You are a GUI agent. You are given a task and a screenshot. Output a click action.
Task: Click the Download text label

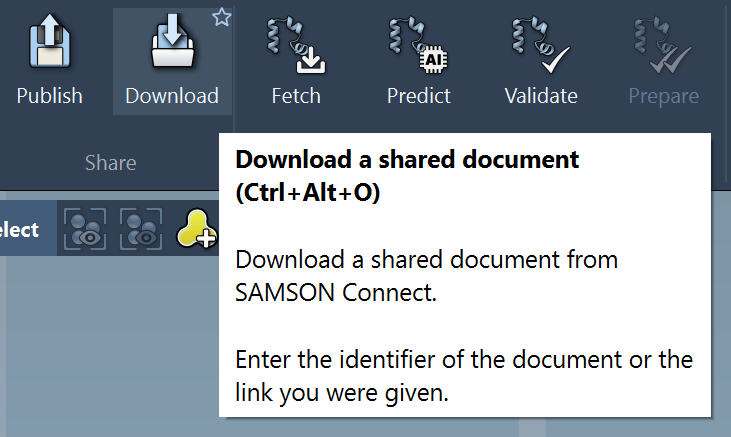[172, 96]
